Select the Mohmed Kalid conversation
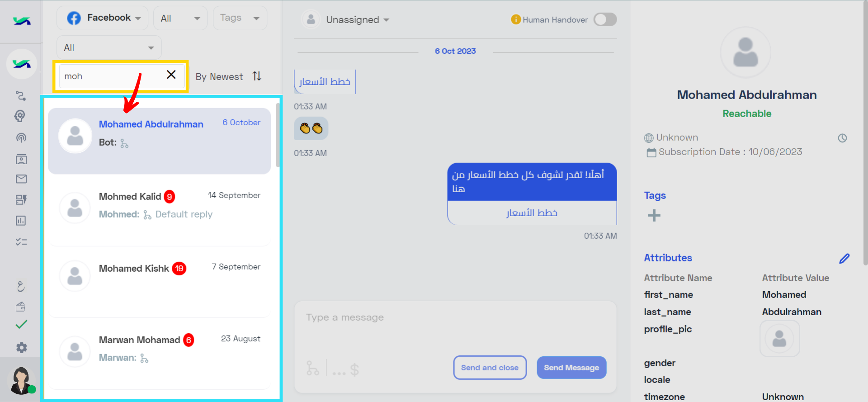The height and width of the screenshot is (402, 868). click(159, 211)
